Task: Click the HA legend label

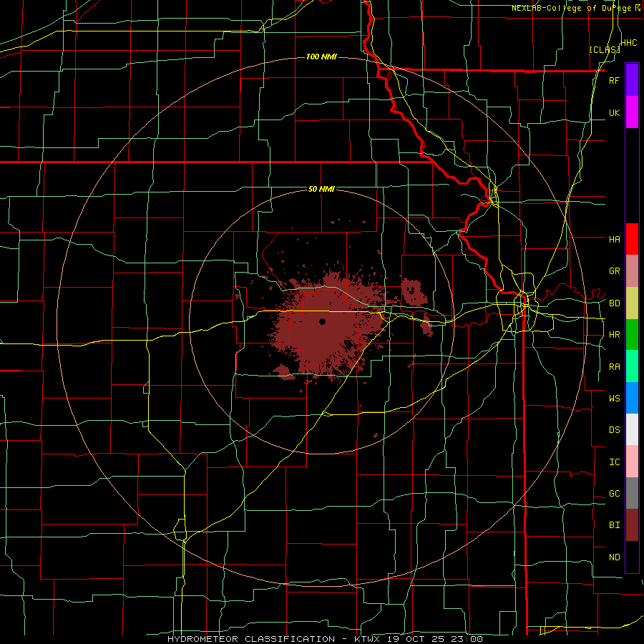Action: coord(614,239)
